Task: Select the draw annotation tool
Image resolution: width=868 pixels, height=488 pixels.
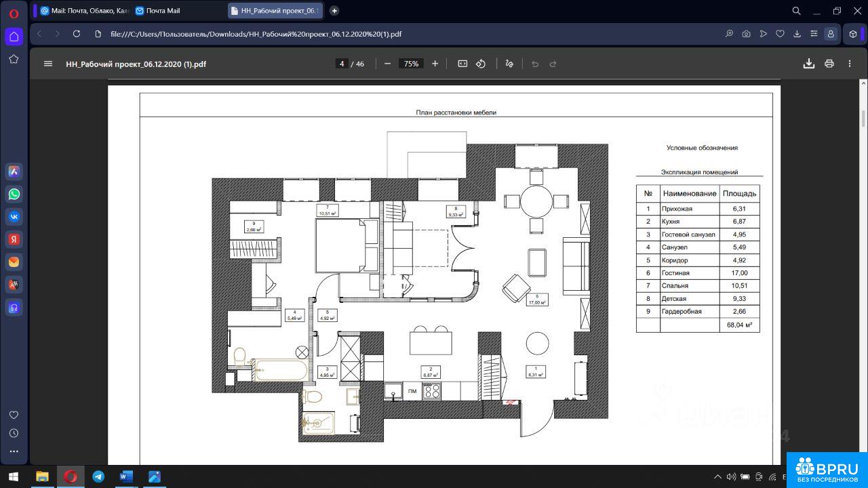Action: tap(509, 64)
